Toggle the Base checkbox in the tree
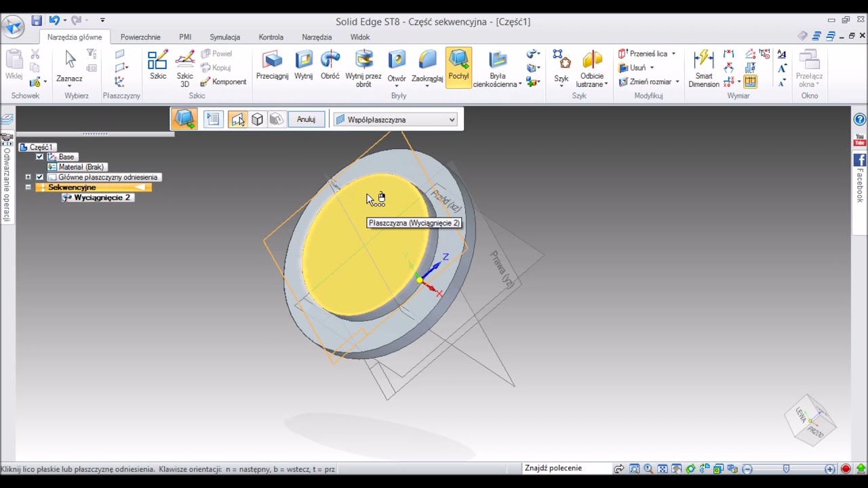The image size is (868, 488). (x=39, y=157)
